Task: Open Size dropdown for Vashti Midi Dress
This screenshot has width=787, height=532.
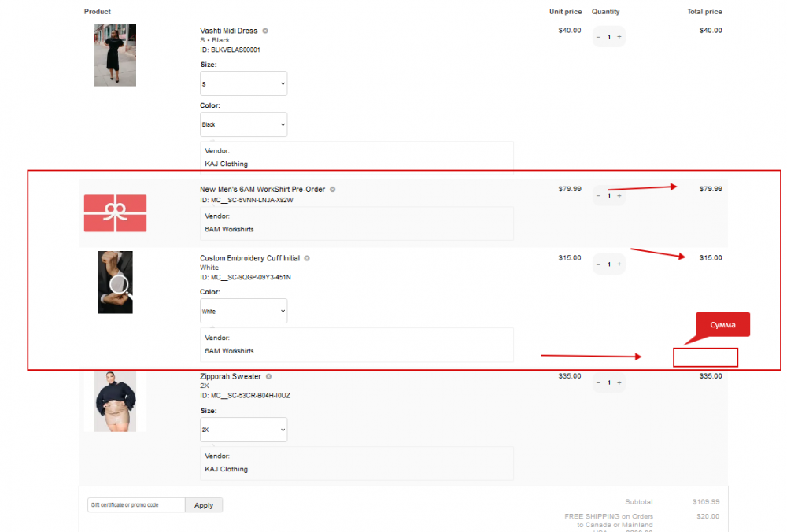Action: 243,83
